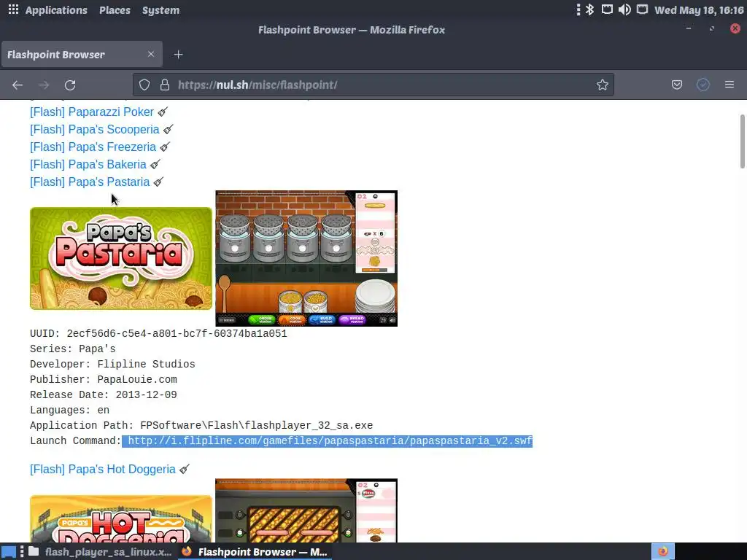Open the Places menu
This screenshot has height=560, width=747.
coord(115,10)
